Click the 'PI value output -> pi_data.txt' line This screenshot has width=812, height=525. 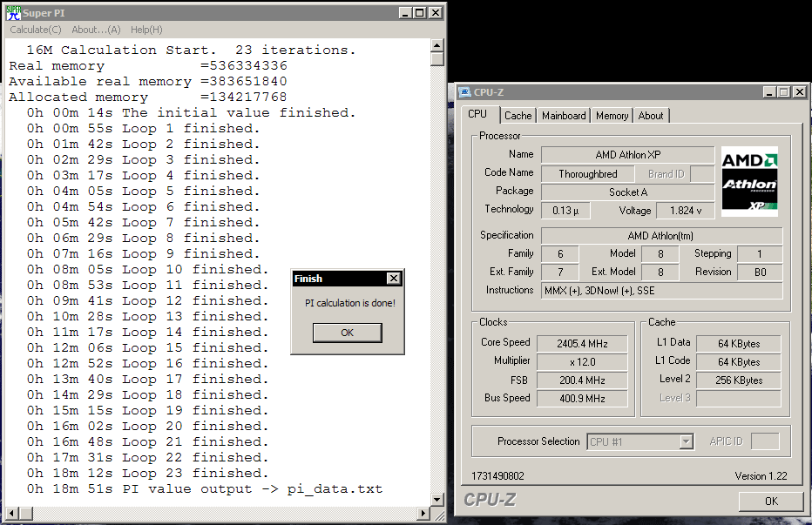pyautogui.click(x=205, y=488)
